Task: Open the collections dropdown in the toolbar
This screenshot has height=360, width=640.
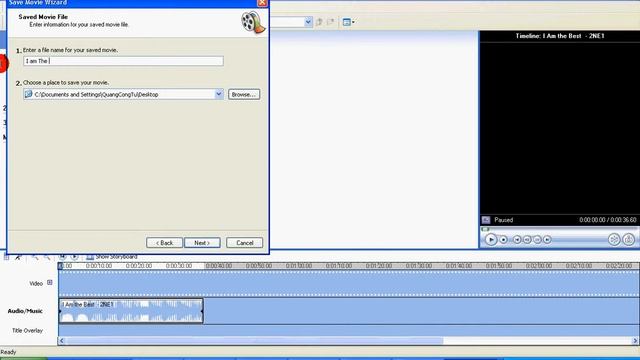Action: 308,22
